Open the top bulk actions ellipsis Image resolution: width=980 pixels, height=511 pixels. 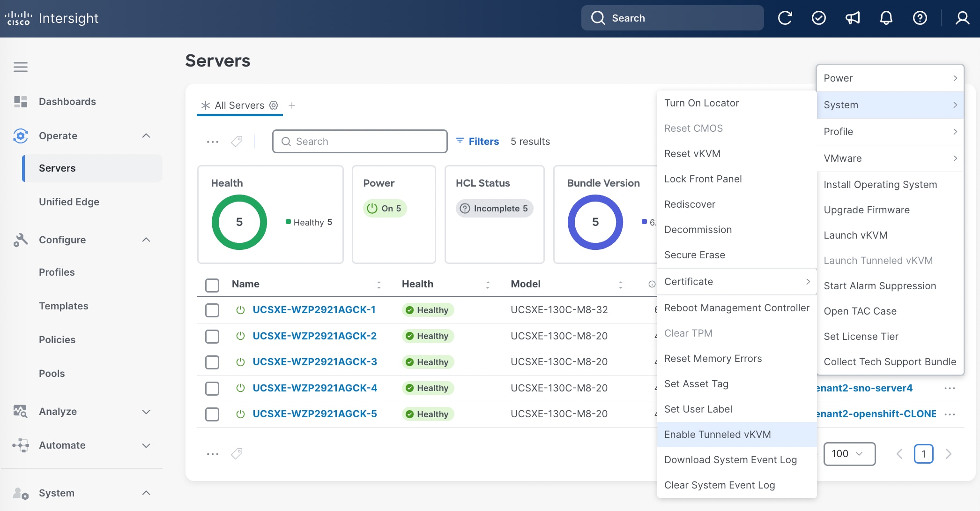click(213, 142)
